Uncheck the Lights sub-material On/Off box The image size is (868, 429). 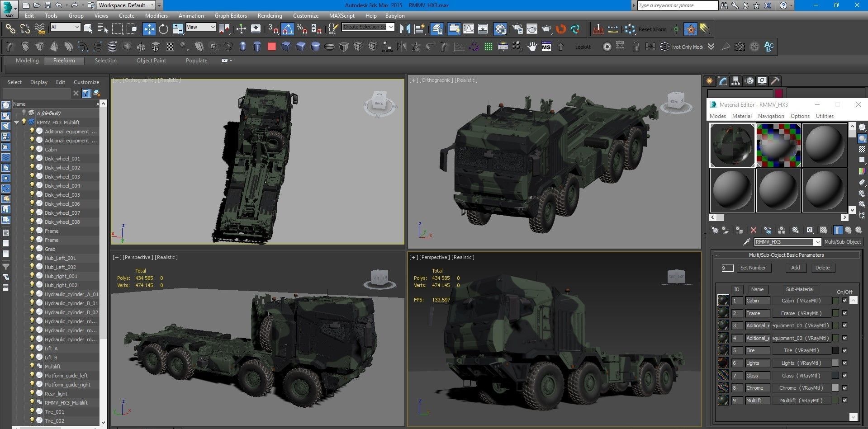pos(844,363)
